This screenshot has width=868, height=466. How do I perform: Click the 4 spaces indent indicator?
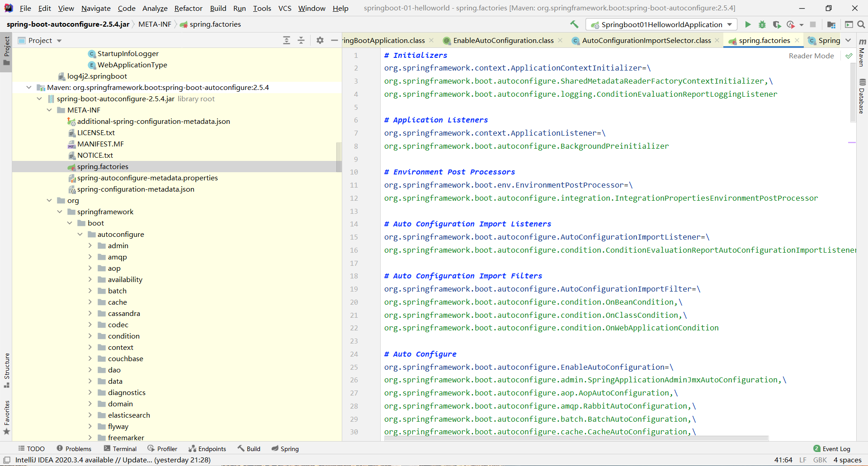click(847, 460)
